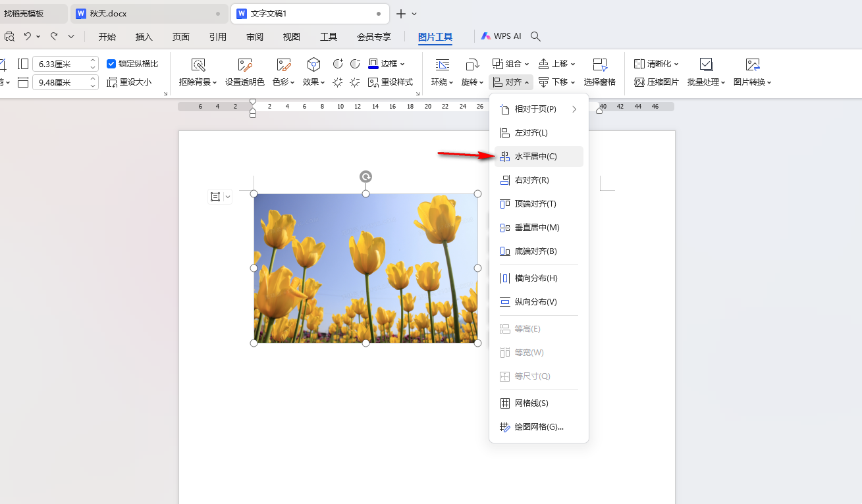This screenshot has width=862, height=504.
Task: Open layout options dropdown arrow beside picture
Action: (x=228, y=197)
